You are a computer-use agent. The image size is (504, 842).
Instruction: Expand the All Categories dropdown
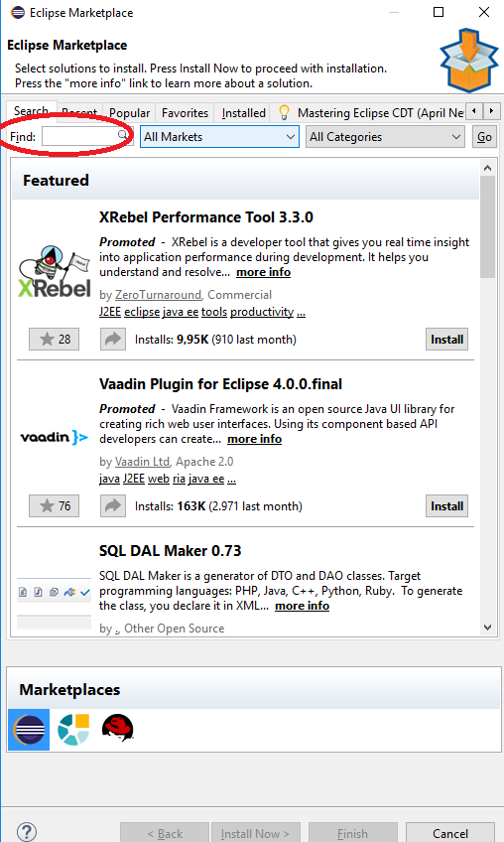(x=385, y=137)
